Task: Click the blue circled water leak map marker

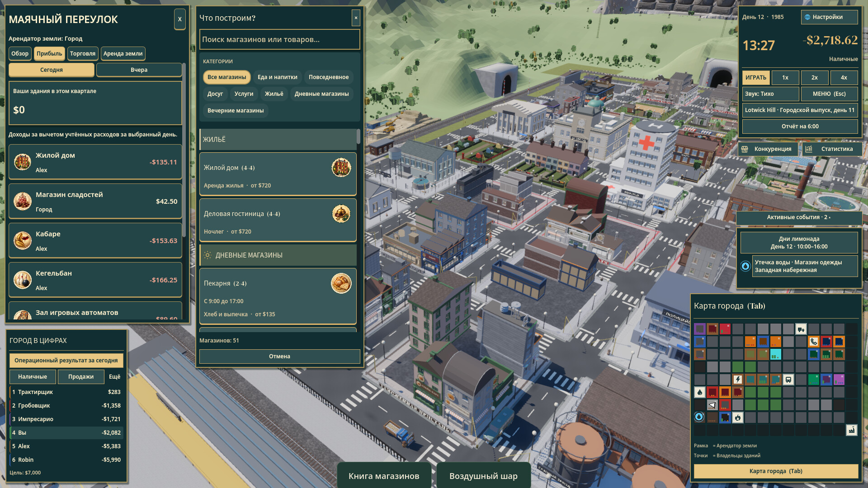Action: [x=699, y=417]
